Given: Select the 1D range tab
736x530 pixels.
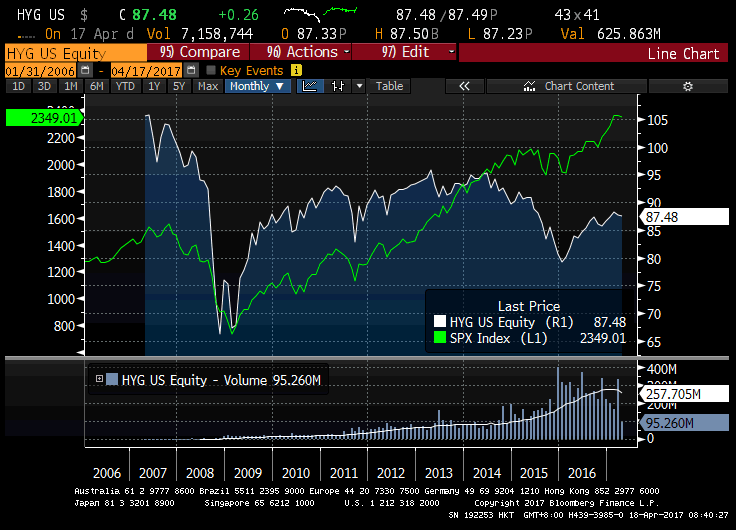Looking at the screenshot, I should coord(18,86).
